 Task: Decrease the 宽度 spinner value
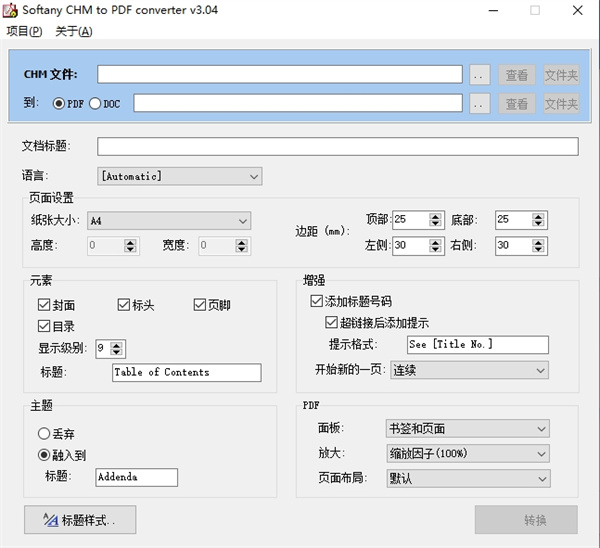(241, 249)
